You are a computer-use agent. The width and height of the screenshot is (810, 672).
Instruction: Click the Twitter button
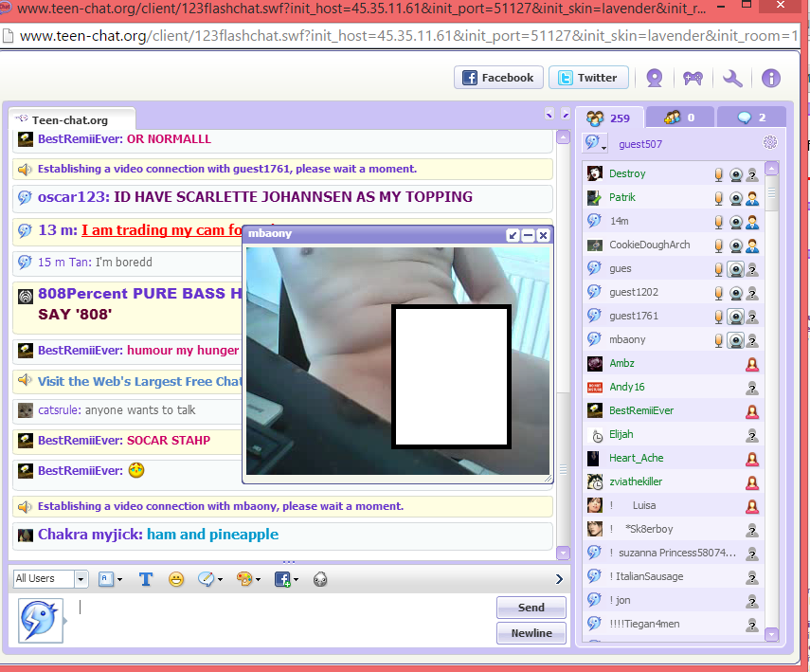587,78
